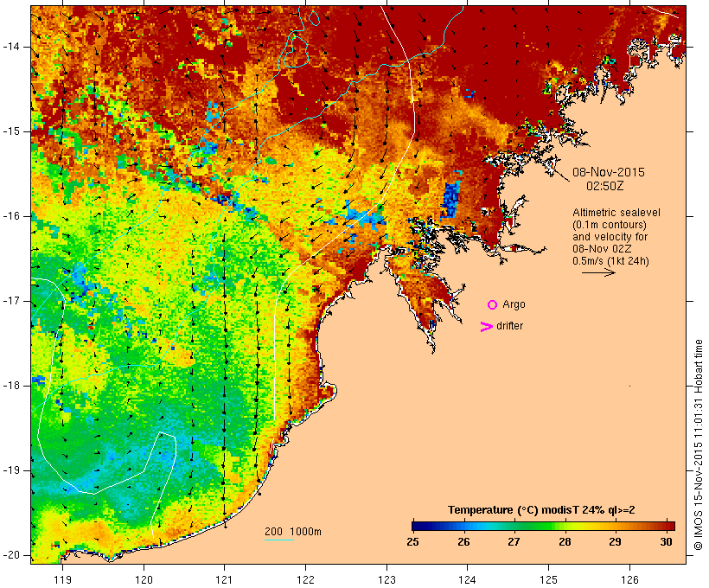Click the colorbar value '28'
Image resolution: width=709 pixels, height=588 pixels.
click(x=565, y=542)
